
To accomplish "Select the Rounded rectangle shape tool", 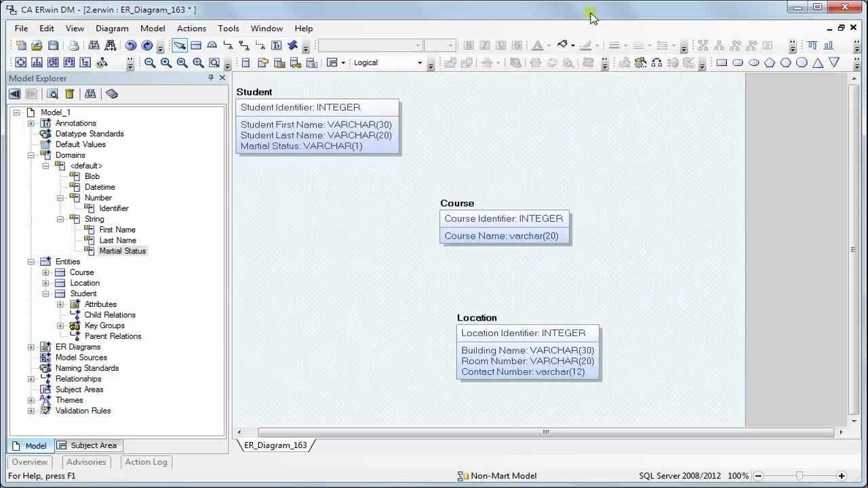I will tap(738, 62).
